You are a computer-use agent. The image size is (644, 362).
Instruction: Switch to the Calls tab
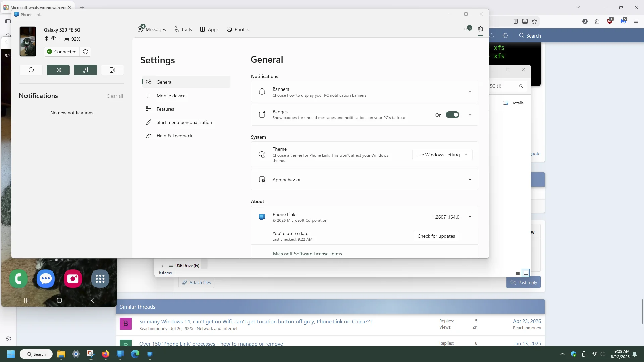[183, 29]
